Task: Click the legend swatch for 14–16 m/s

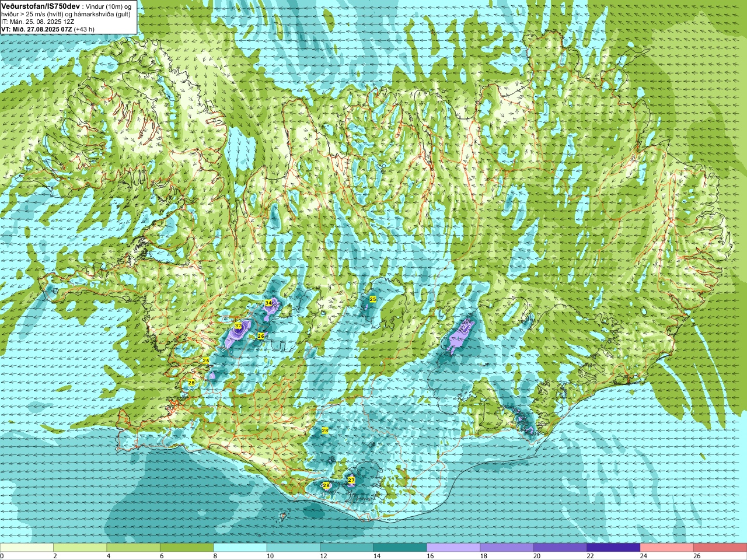Action: pyautogui.click(x=400, y=548)
